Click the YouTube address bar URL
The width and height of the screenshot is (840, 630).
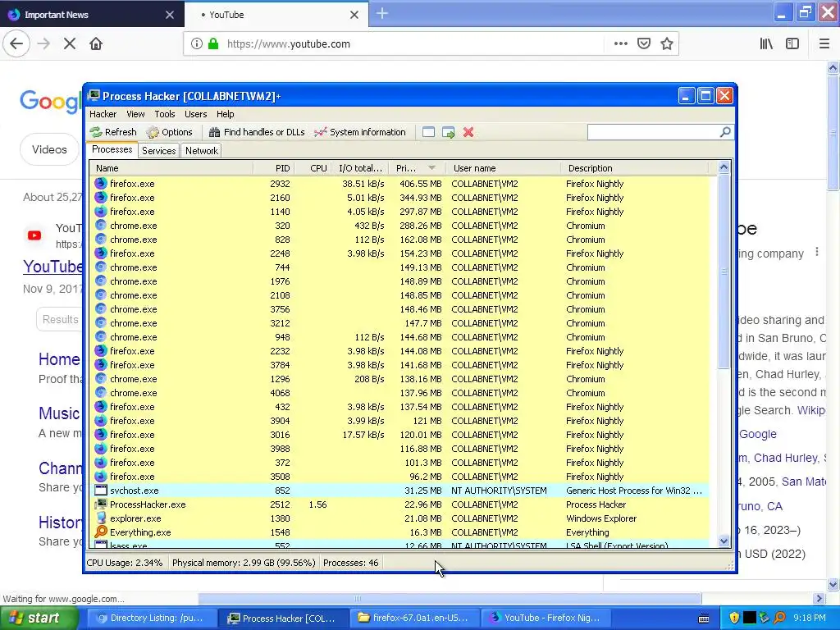coord(288,44)
